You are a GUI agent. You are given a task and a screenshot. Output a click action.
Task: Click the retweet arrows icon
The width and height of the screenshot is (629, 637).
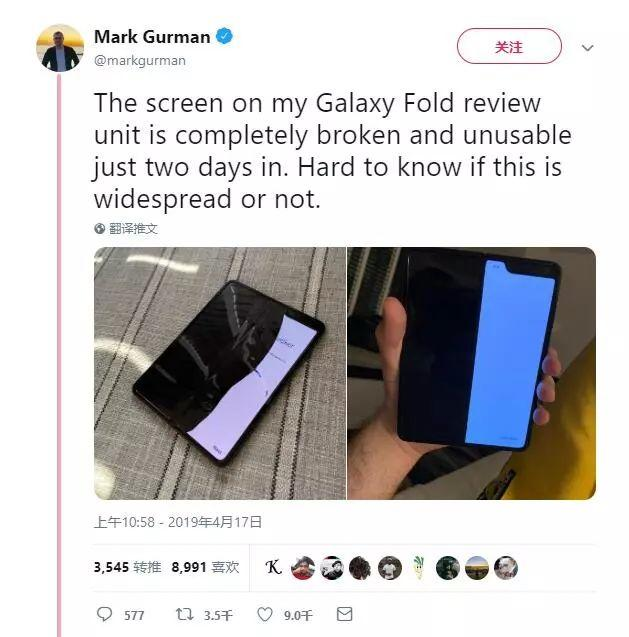[x=184, y=614]
